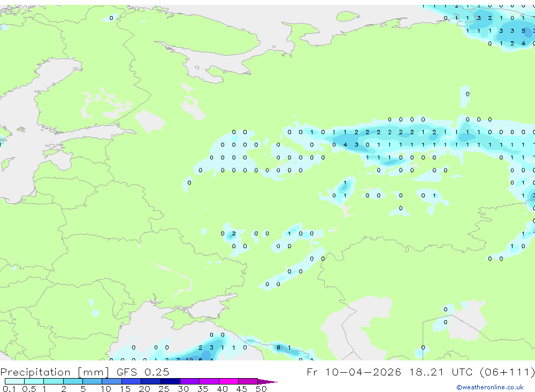Click the legend scale label "10"
Viewport: 535px width, 392px height.
(106, 389)
